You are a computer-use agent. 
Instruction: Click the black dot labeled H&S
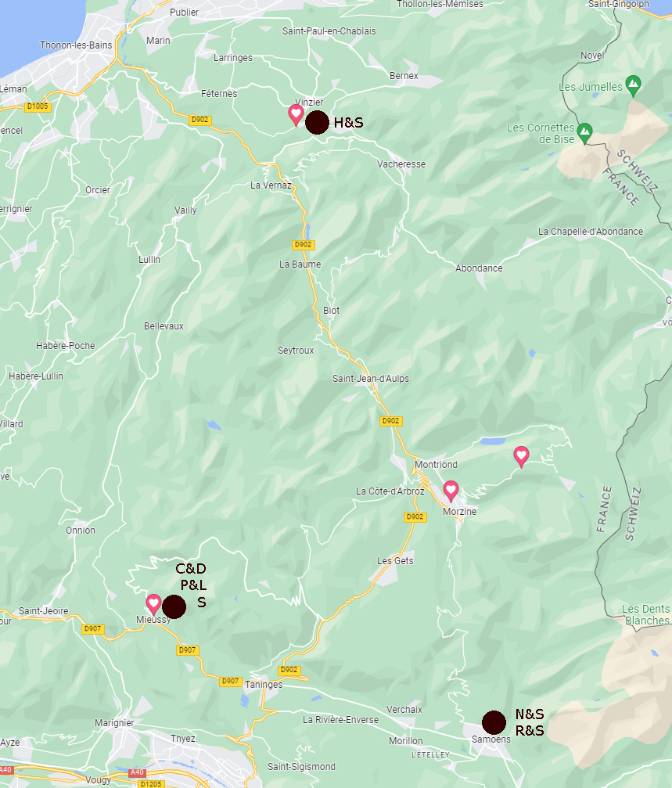pos(317,122)
